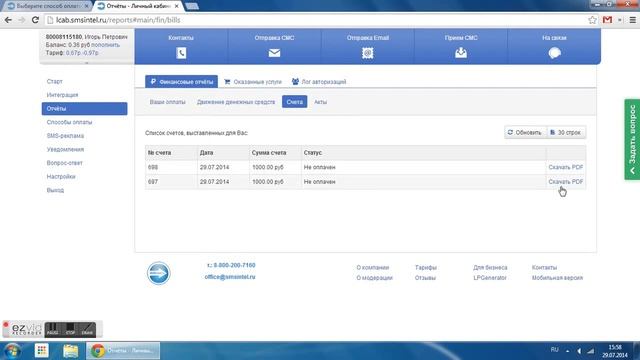Open Мобильная версия footer link
640x360 pixels.
557,278
